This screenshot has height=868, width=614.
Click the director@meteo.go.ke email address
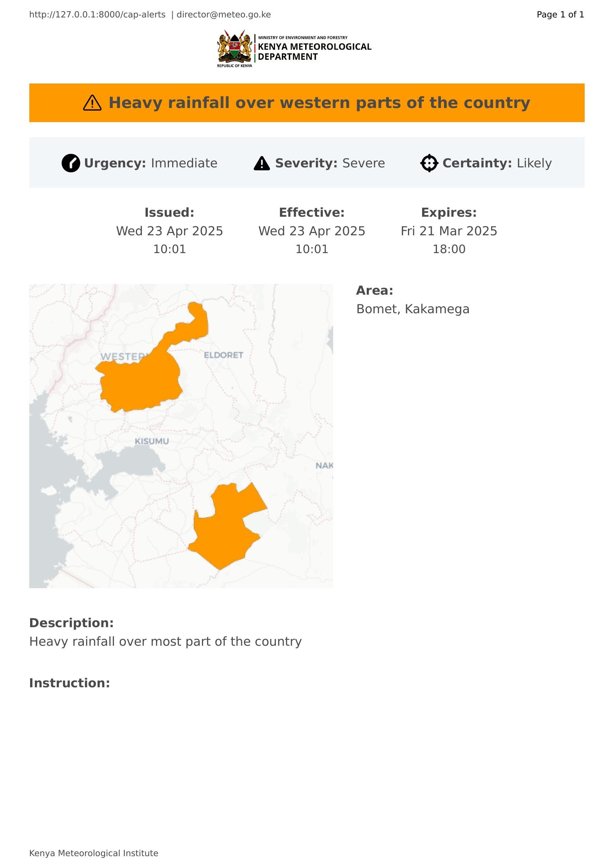[x=223, y=15]
